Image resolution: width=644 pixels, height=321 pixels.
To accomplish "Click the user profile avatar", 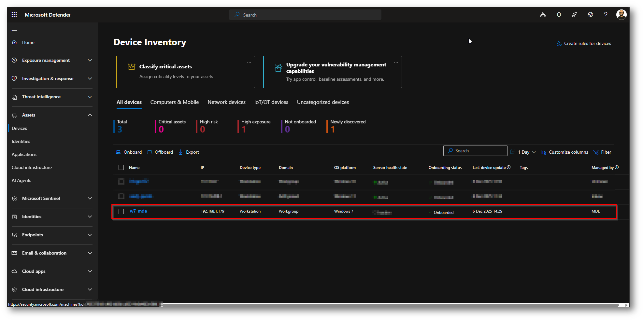I will click(x=621, y=15).
